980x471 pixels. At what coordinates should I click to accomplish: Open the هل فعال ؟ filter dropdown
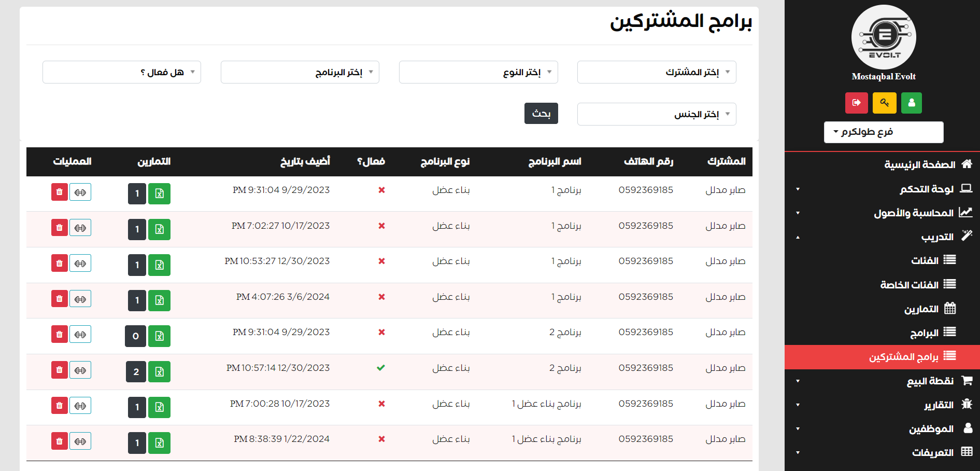[x=121, y=72]
